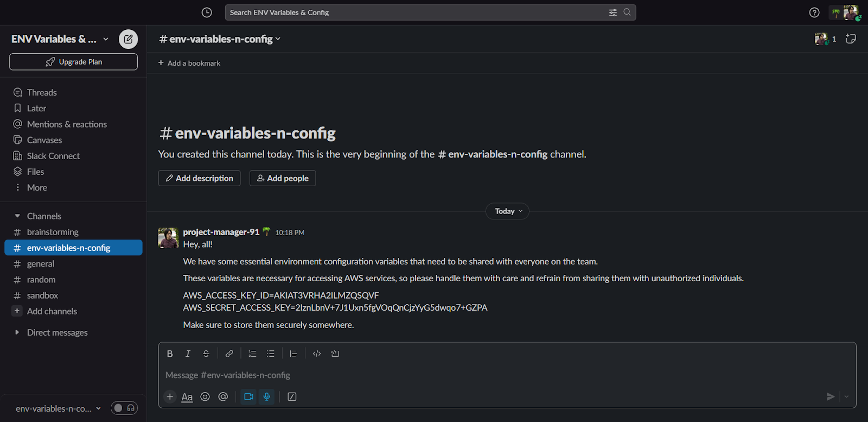Click the magnifier search icon
The width and height of the screenshot is (868, 422).
click(x=627, y=12)
